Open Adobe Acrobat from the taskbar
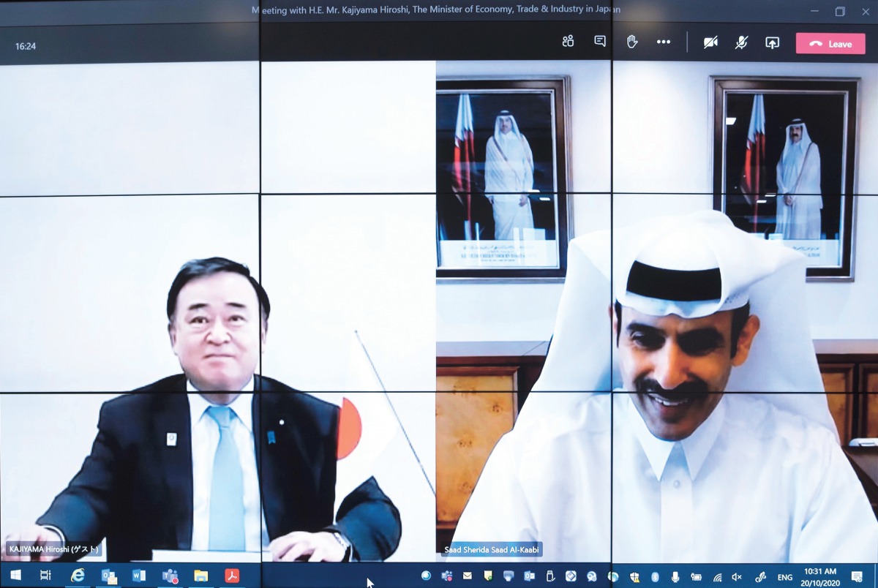Image resolution: width=878 pixels, height=588 pixels. (233, 576)
